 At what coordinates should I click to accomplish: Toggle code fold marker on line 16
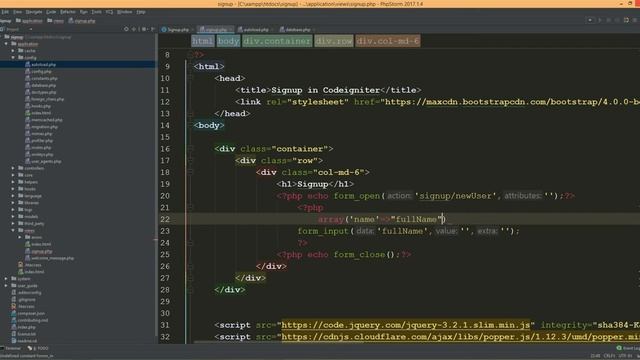[190, 149]
